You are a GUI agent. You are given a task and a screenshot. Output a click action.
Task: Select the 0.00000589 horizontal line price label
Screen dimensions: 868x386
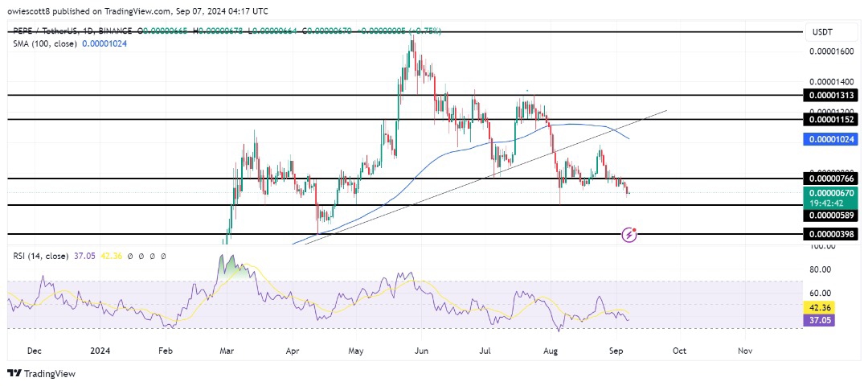tap(834, 215)
